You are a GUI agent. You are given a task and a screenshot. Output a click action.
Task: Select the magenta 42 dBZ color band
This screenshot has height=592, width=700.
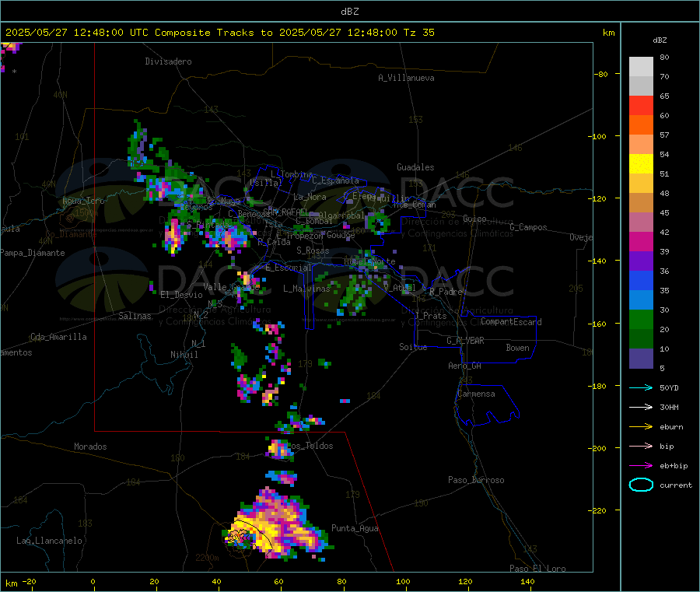641,241
